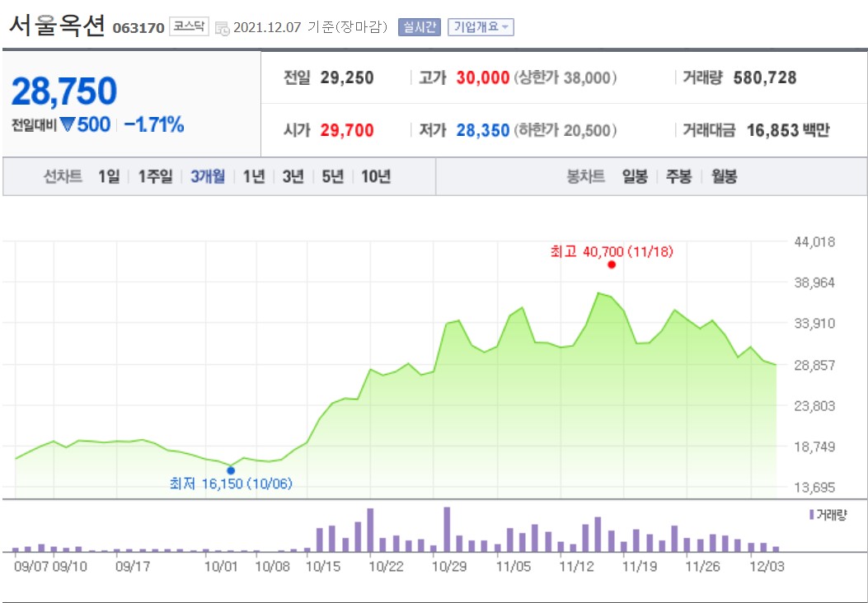Image resolution: width=868 pixels, height=603 pixels.
Task: Click the 고가 value 30,000
Action: pos(483,77)
